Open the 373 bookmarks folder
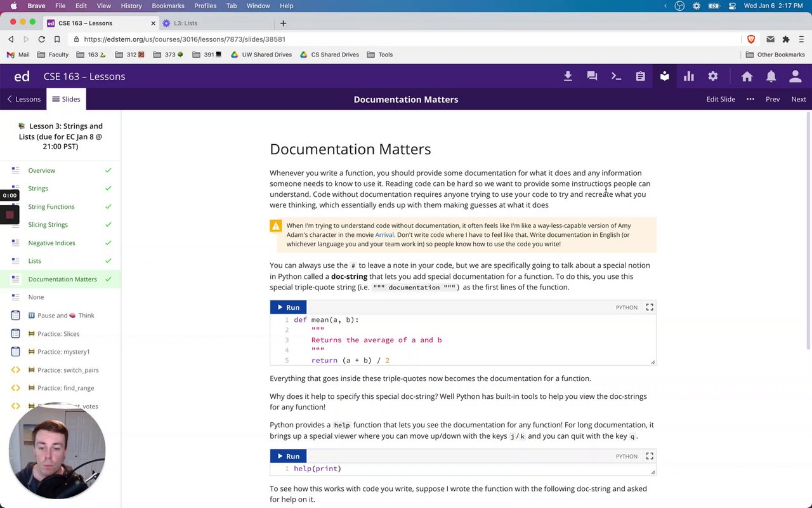Image resolution: width=812 pixels, height=508 pixels. tap(168, 55)
